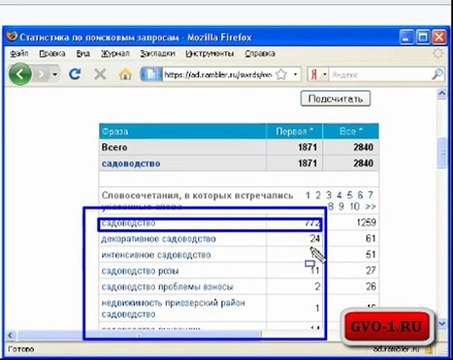Go to the Home page icon
453x360 pixels.
coord(125,74)
